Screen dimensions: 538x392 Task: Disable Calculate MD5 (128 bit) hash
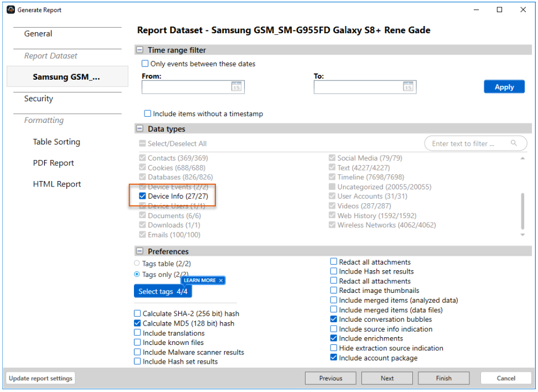137,323
